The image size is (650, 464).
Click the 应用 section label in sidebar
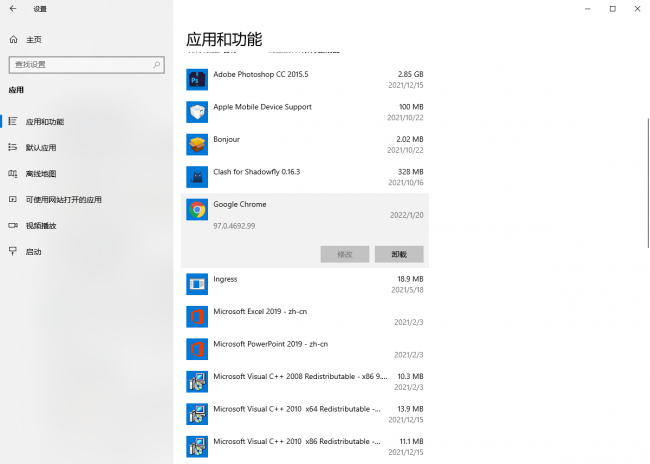point(16,90)
